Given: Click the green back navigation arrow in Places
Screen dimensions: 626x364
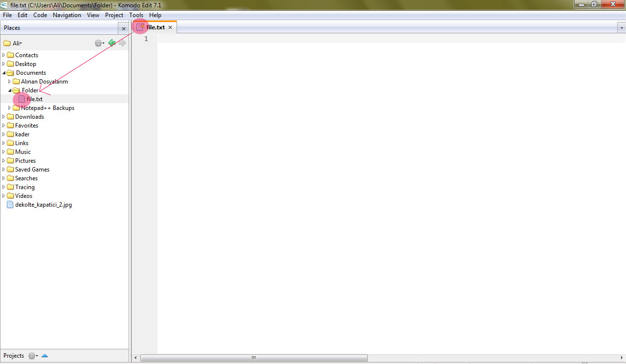Looking at the screenshot, I should tap(112, 43).
